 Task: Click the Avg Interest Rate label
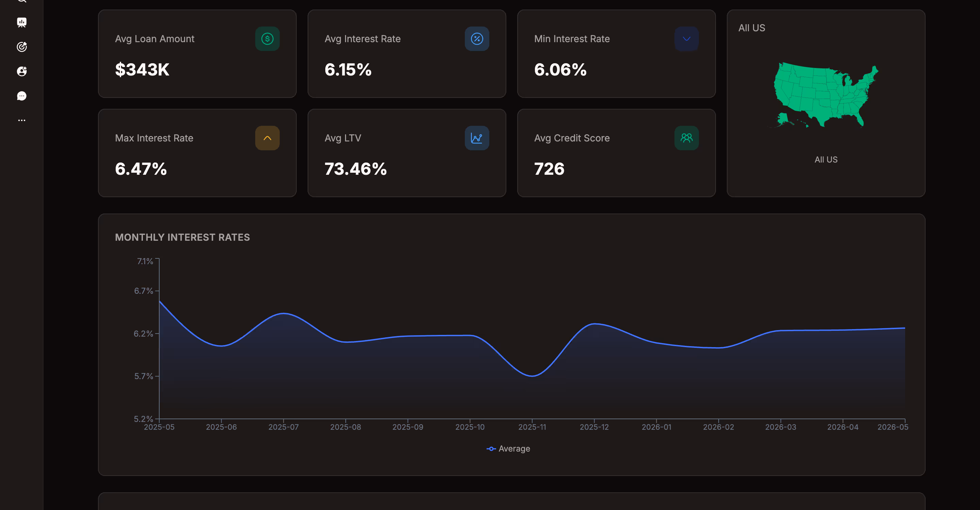(362, 39)
